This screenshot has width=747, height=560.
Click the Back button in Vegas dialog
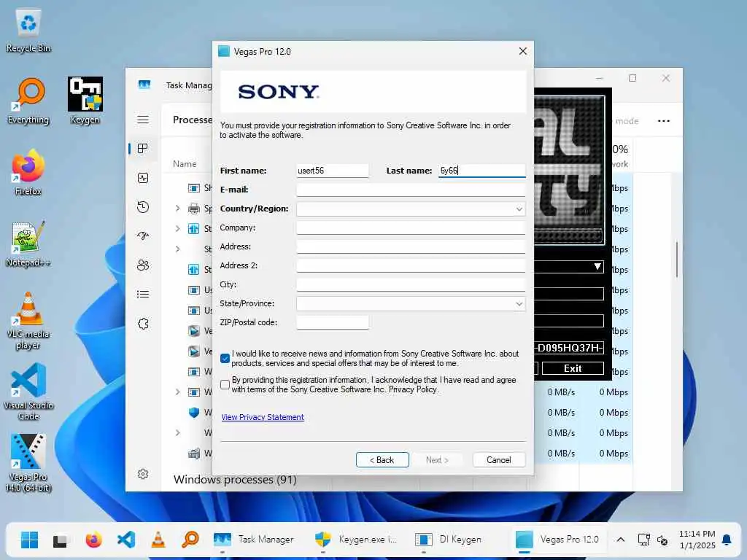(382, 460)
